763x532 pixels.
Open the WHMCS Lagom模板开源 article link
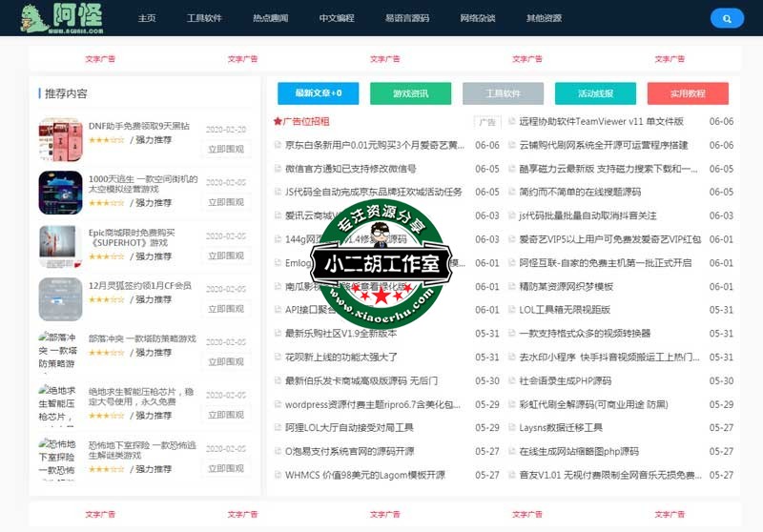point(365,475)
